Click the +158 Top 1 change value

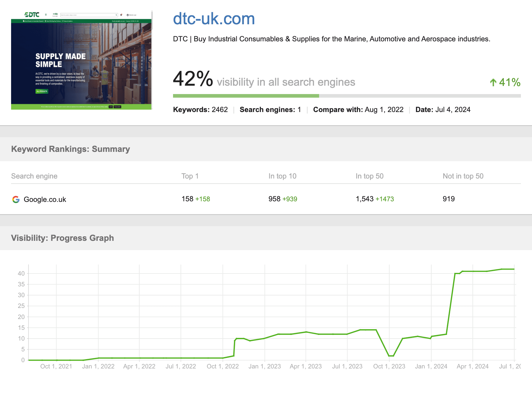[202, 199]
